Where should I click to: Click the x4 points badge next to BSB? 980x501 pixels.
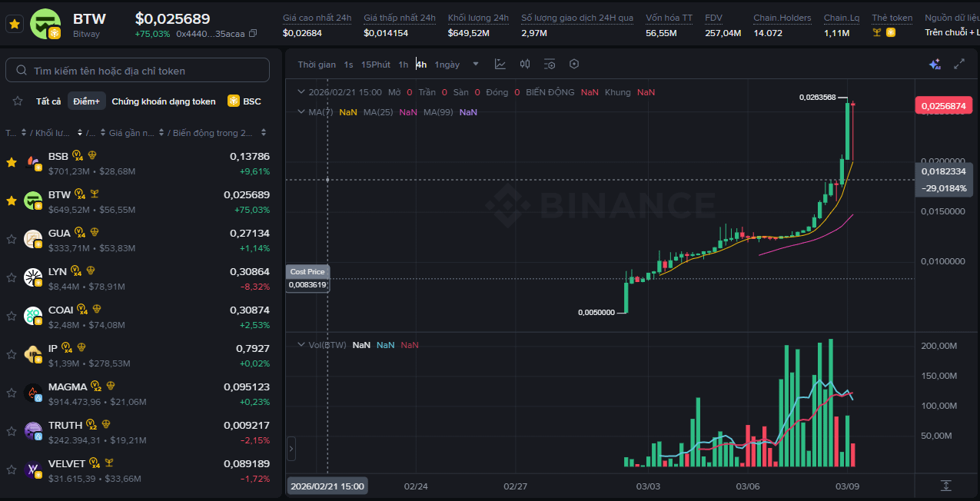[x=78, y=156]
